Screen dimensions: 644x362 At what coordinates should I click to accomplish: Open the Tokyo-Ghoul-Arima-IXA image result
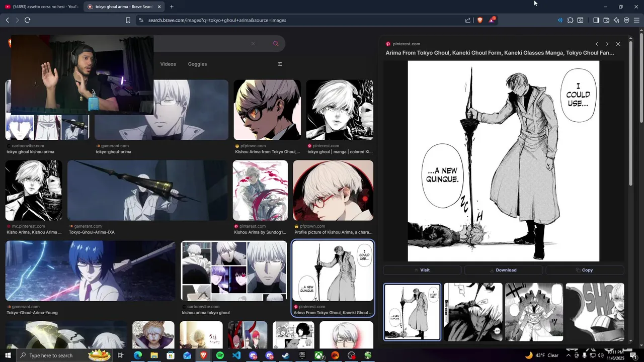147,190
